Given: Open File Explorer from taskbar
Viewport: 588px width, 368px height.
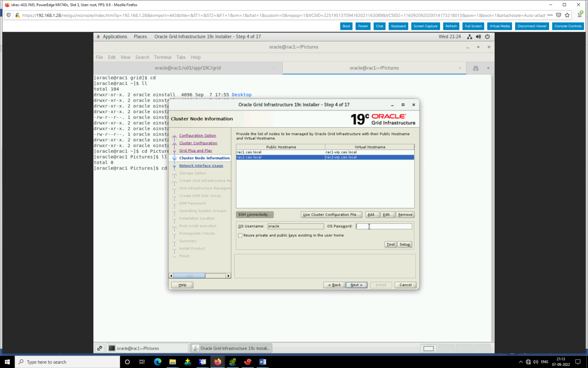Looking at the screenshot, I should tap(173, 362).
